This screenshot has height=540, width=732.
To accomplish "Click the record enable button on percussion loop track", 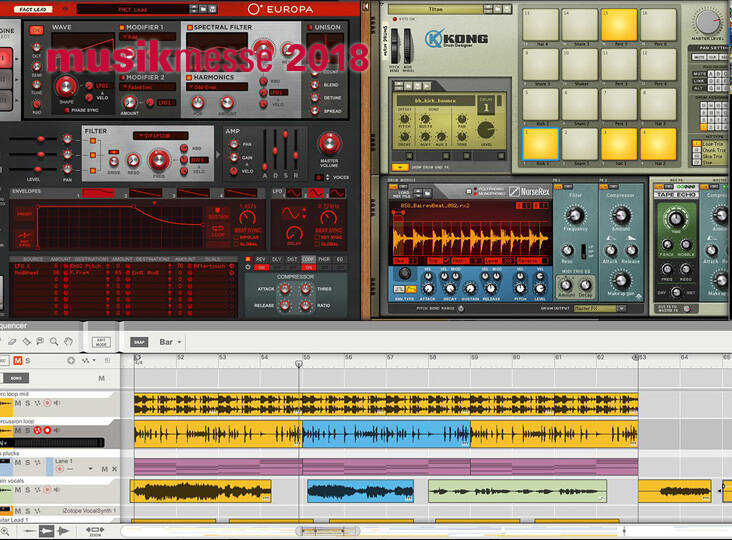I will coord(47,430).
